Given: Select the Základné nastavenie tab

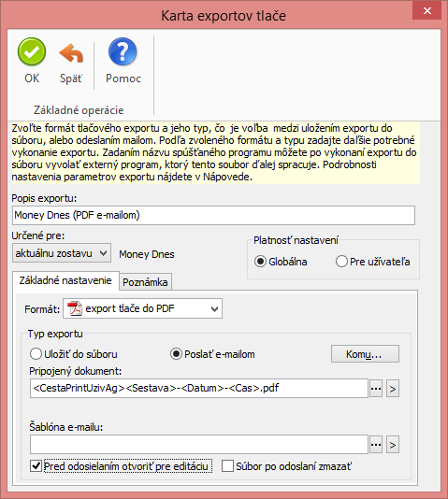Looking at the screenshot, I should (65, 280).
